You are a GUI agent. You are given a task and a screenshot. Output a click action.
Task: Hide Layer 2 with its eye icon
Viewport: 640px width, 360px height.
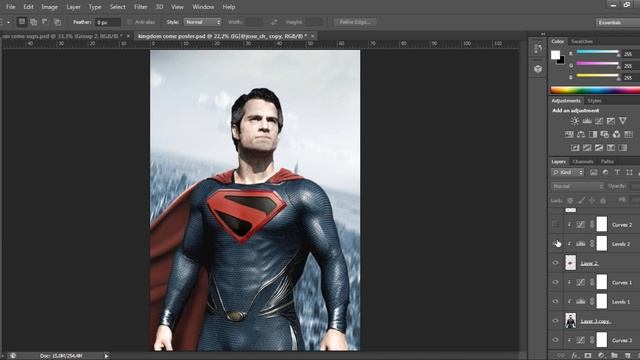pyautogui.click(x=555, y=263)
